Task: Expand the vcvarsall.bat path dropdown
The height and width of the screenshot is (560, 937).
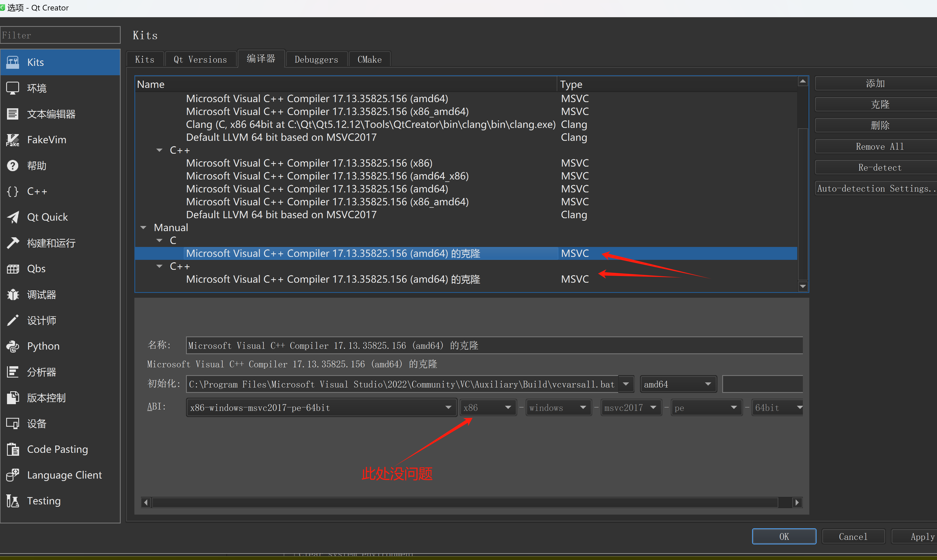Action: 626,384
